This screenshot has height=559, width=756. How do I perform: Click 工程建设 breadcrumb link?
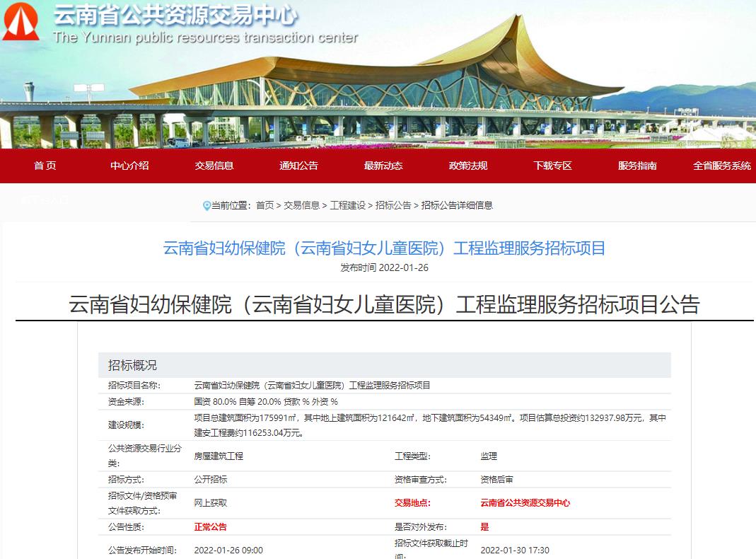coord(348,205)
